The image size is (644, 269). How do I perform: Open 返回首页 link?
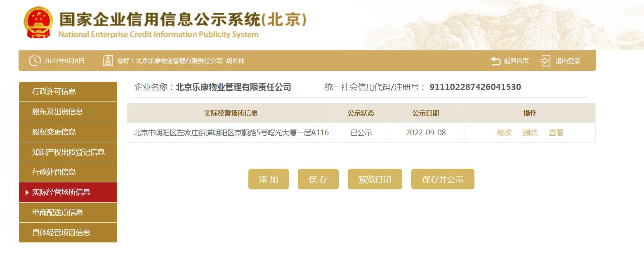point(516,61)
